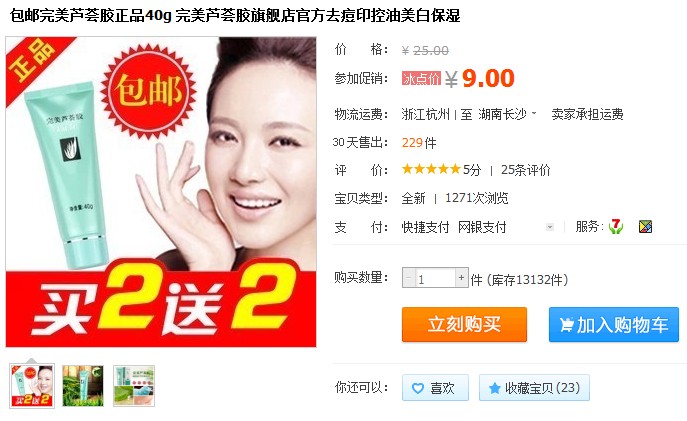The height and width of the screenshot is (421, 687).
Task: Click the colorful service guarantee icon
Action: click(x=645, y=226)
